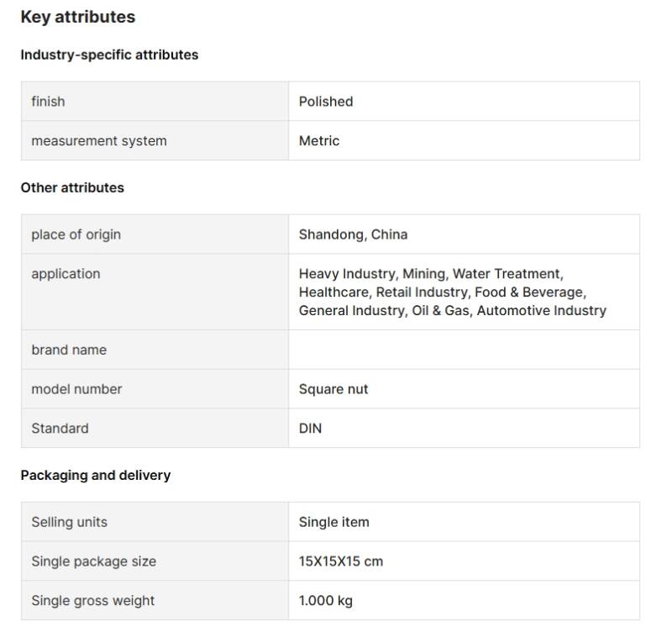Click the brand name label
Viewport: 672px width, 637px height.
tap(69, 350)
